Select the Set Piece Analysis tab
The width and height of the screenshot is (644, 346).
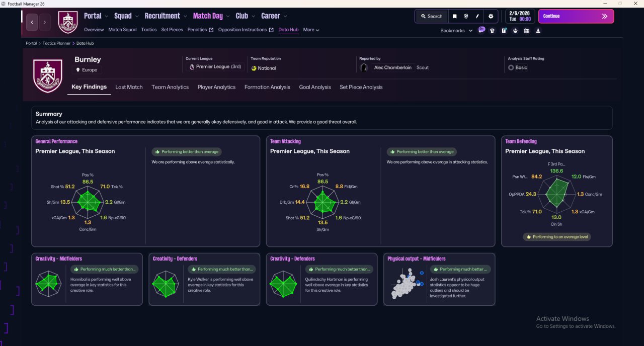(361, 87)
